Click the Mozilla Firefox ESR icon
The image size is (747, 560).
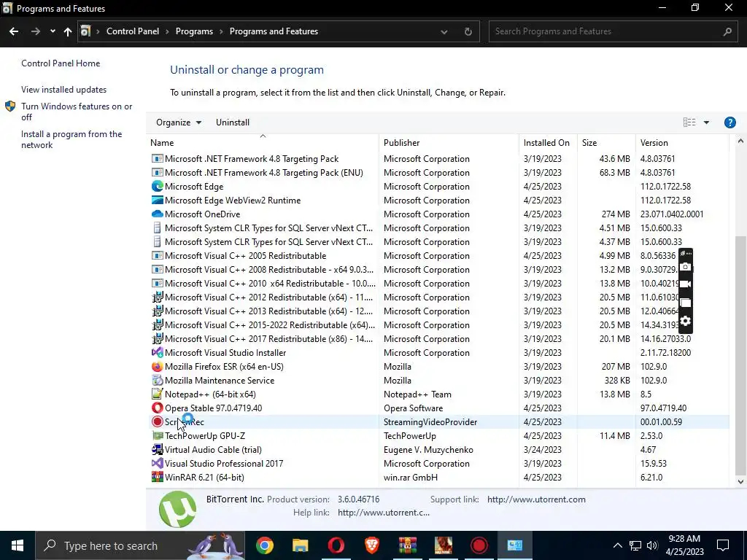click(158, 366)
